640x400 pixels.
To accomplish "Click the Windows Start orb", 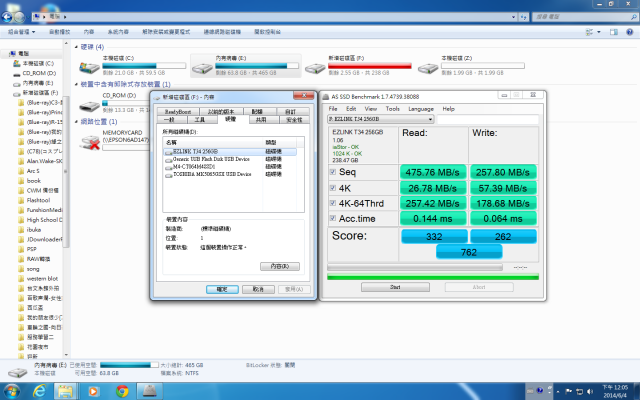I will coord(11,391).
